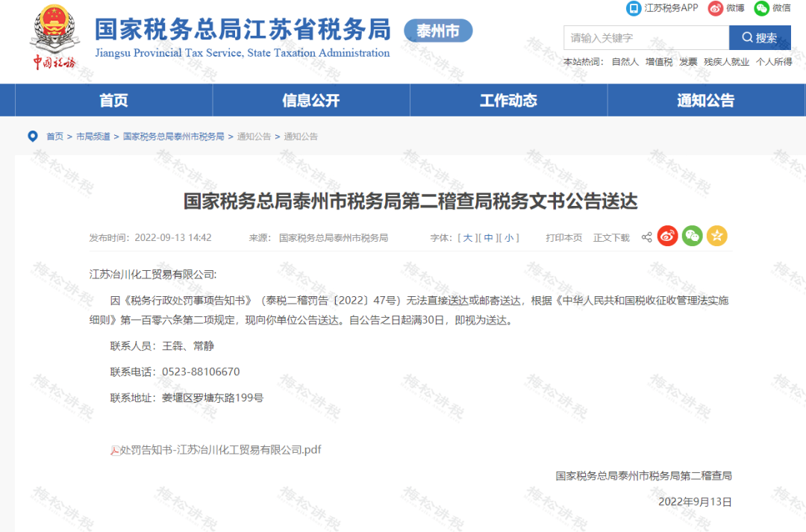Click hot word 残疾人就业
Image resolution: width=806 pixels, height=532 pixels.
coord(726,62)
